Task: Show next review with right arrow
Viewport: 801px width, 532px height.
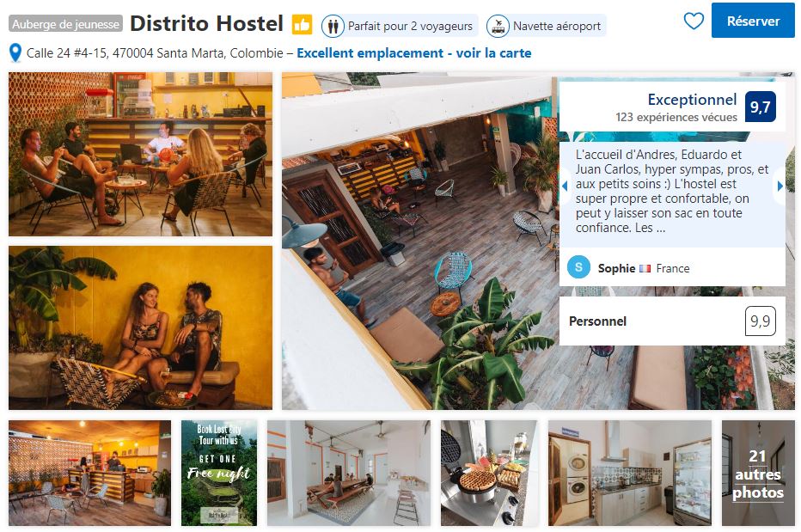Action: (x=780, y=186)
